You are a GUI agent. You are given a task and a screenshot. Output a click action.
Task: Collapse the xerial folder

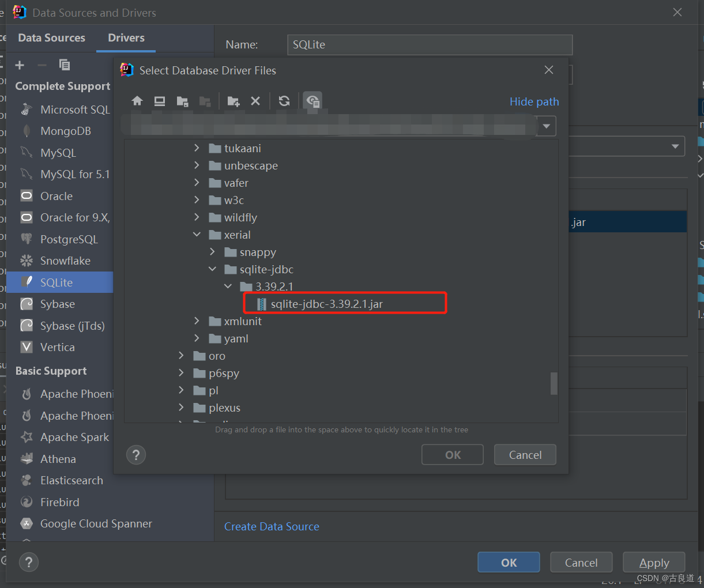tap(197, 235)
